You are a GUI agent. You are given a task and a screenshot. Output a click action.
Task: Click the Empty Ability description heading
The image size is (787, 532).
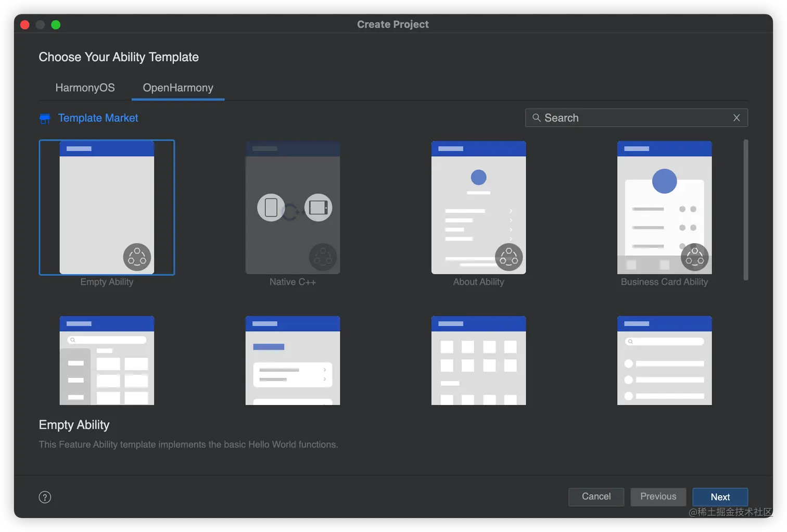[x=74, y=425]
